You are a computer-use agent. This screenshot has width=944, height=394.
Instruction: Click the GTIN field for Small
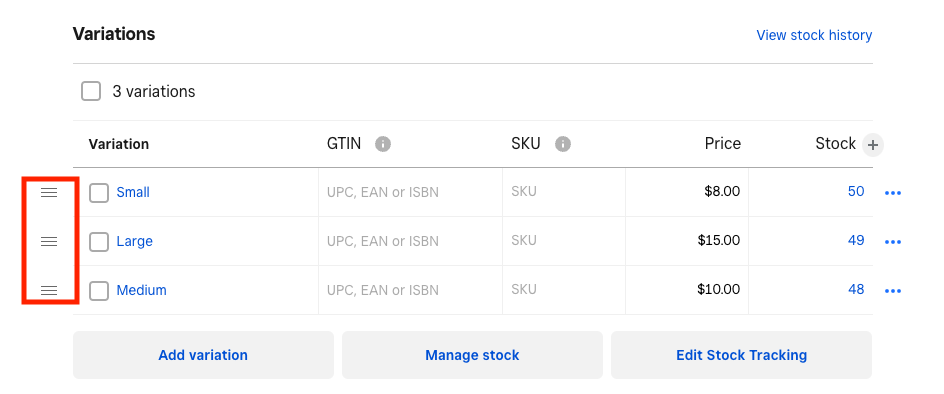coord(410,192)
